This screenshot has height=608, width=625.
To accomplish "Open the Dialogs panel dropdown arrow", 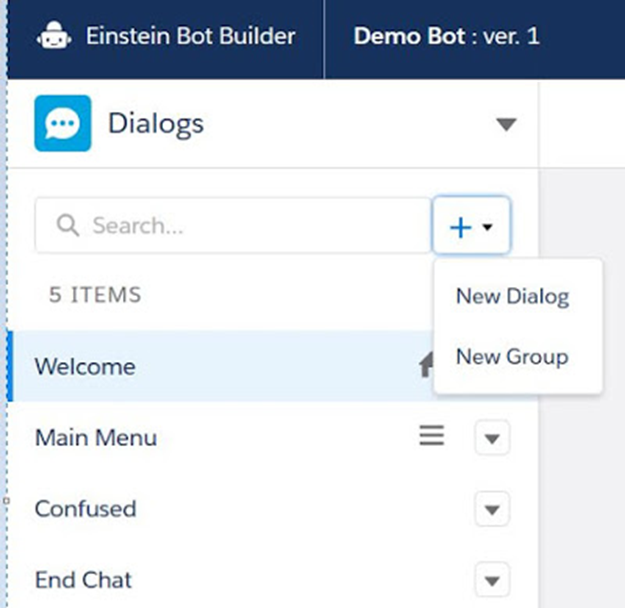I will (506, 124).
